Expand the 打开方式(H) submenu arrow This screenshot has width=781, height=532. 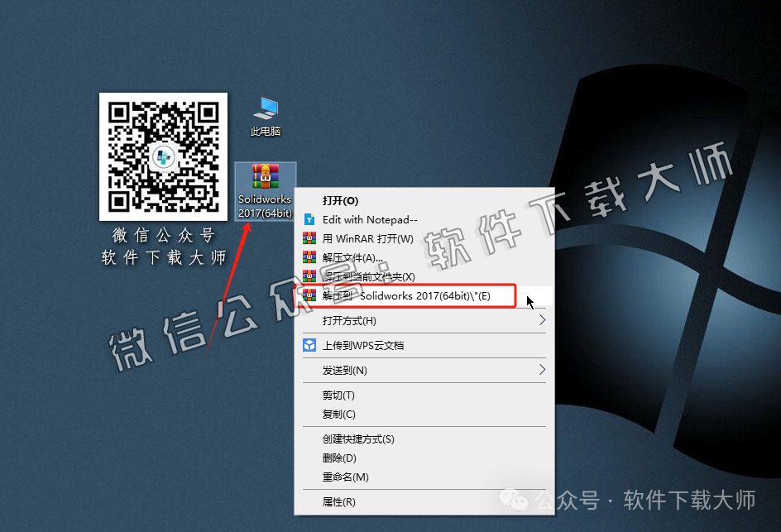543,320
